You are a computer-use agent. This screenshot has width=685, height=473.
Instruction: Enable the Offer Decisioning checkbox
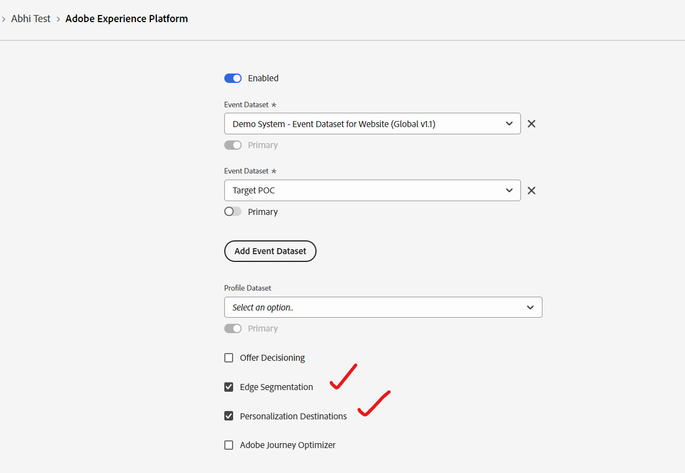(x=229, y=358)
